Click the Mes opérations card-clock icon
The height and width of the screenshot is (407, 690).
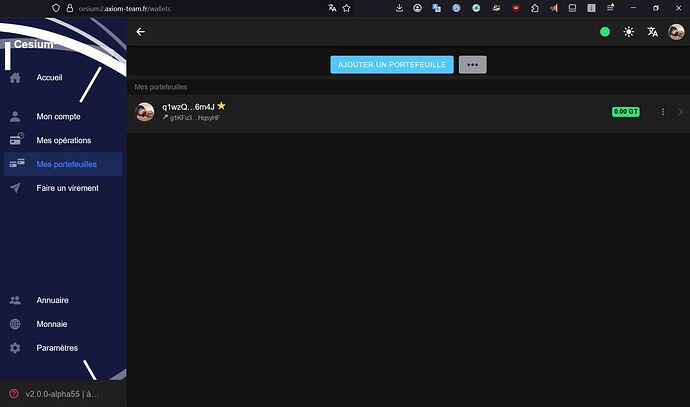(x=16, y=140)
